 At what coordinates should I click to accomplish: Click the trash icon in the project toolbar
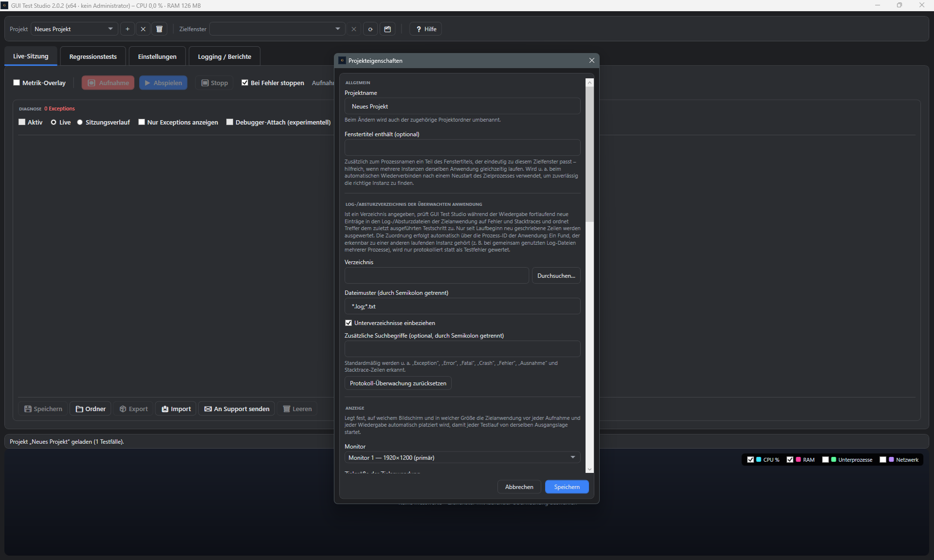coord(159,29)
